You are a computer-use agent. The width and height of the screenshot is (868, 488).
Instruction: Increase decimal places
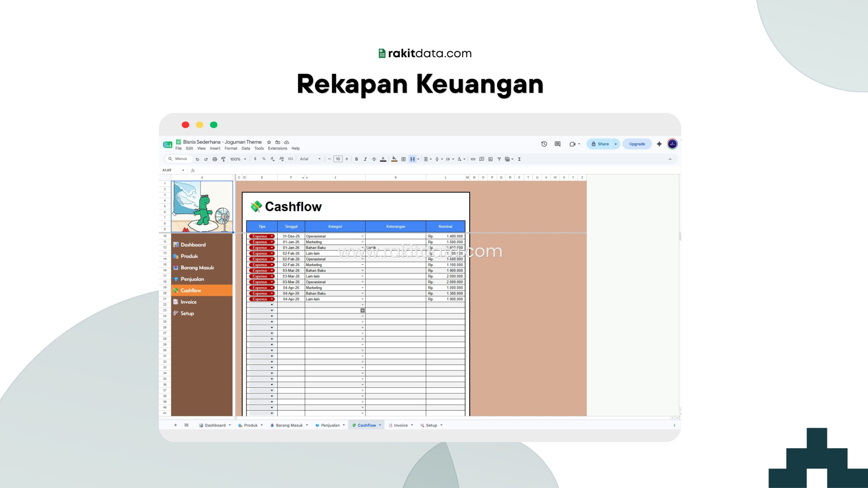click(x=281, y=159)
